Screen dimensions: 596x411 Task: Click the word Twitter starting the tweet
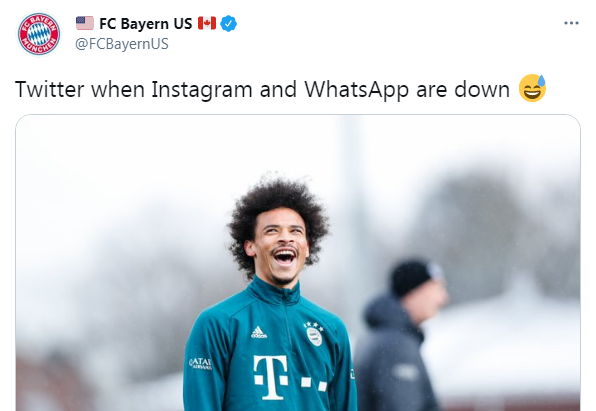pyautogui.click(x=49, y=89)
